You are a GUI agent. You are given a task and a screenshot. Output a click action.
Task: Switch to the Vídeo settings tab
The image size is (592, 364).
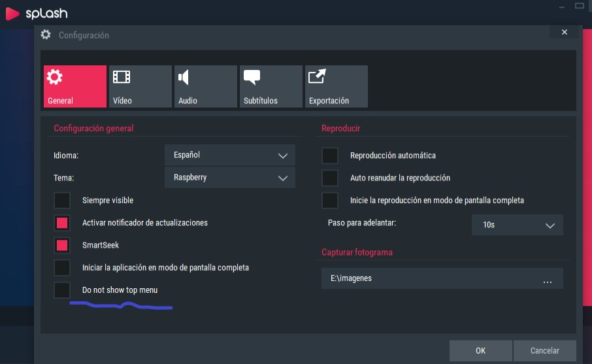(140, 86)
